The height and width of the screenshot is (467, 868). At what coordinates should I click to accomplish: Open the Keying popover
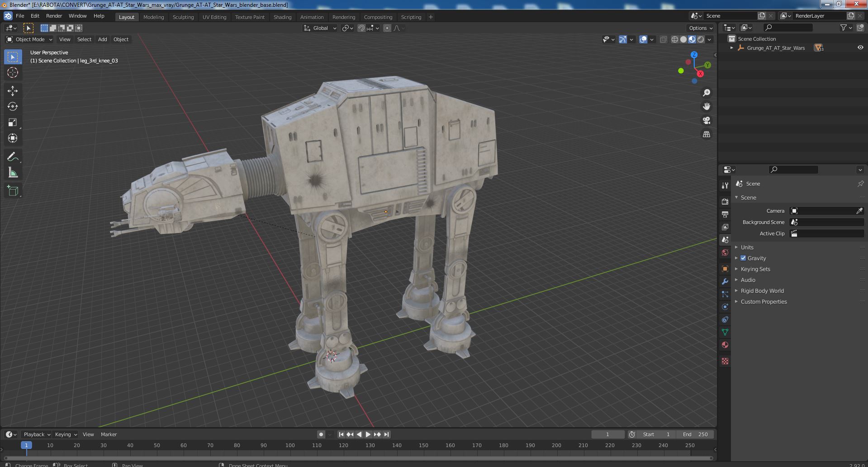tap(66, 434)
